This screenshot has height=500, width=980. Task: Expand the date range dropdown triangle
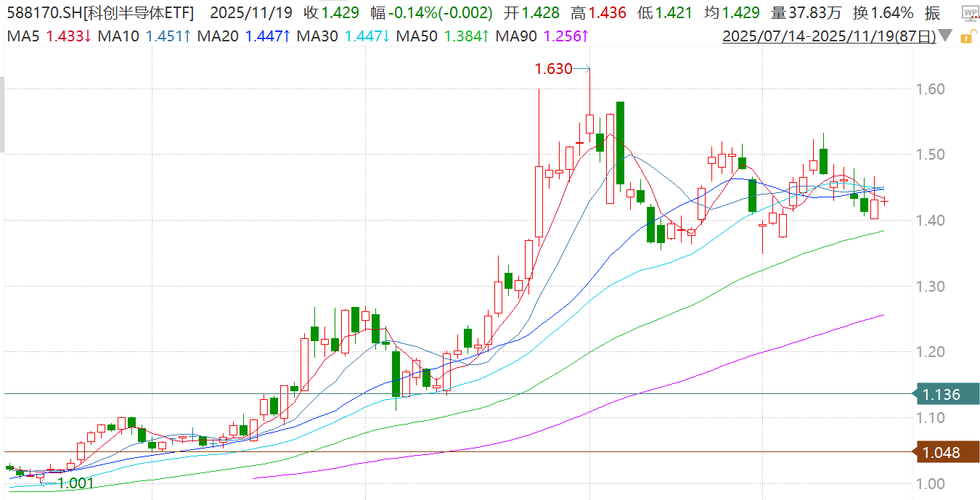pos(945,36)
